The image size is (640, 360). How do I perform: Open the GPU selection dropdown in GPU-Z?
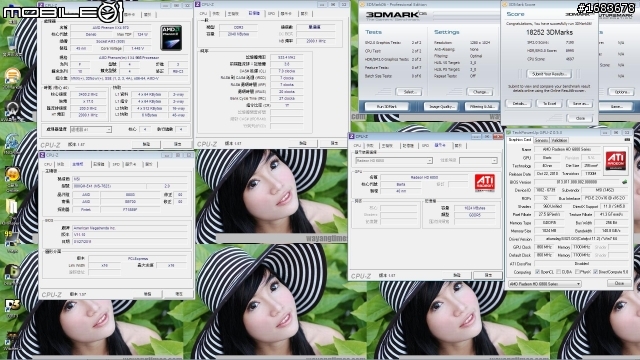(544, 284)
